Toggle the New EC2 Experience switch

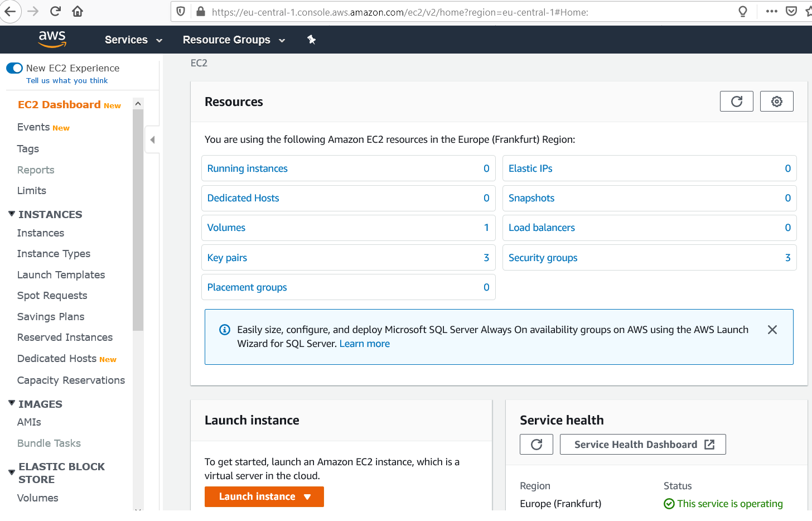(14, 68)
